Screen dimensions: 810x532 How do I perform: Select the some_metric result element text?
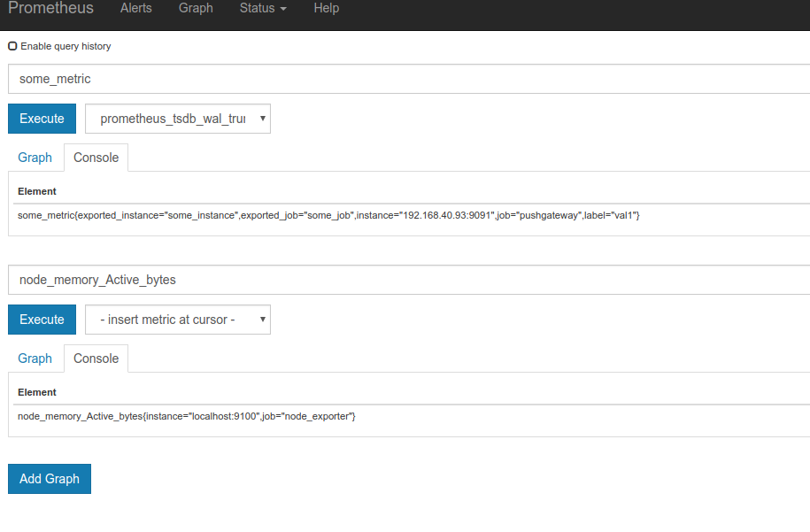tap(328, 215)
